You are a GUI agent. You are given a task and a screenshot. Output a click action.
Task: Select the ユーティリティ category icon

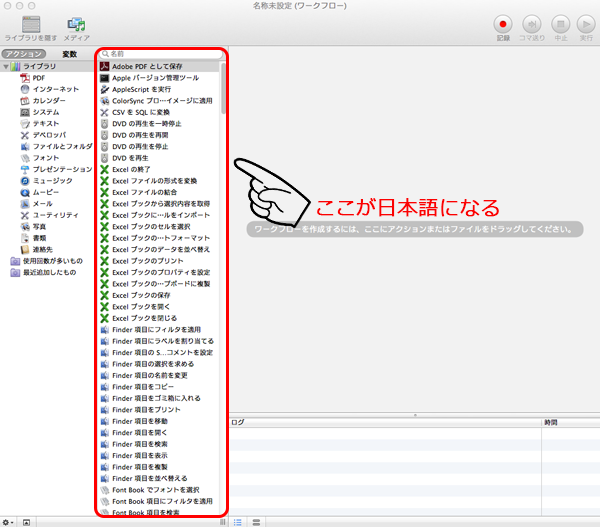click(25, 215)
